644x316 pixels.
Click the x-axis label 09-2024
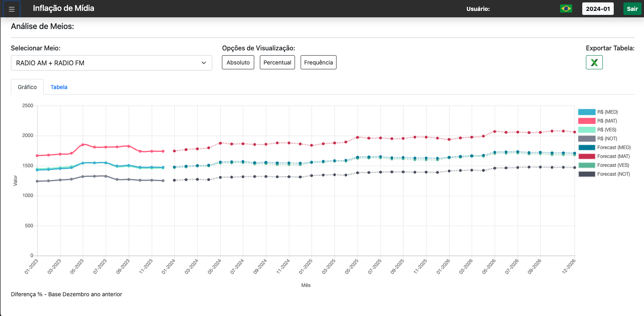pos(260,266)
